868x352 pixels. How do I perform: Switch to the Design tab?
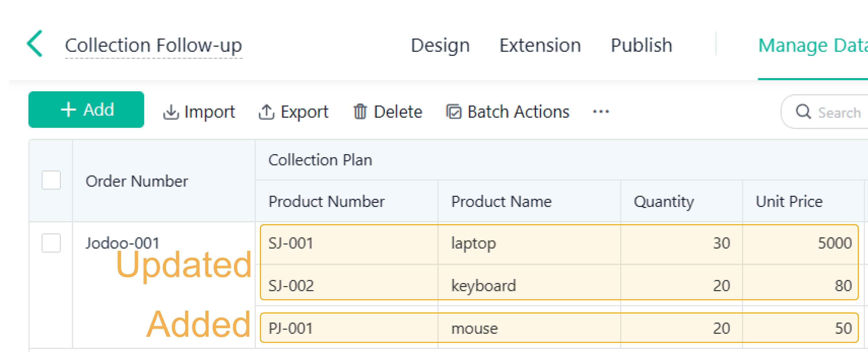(440, 45)
